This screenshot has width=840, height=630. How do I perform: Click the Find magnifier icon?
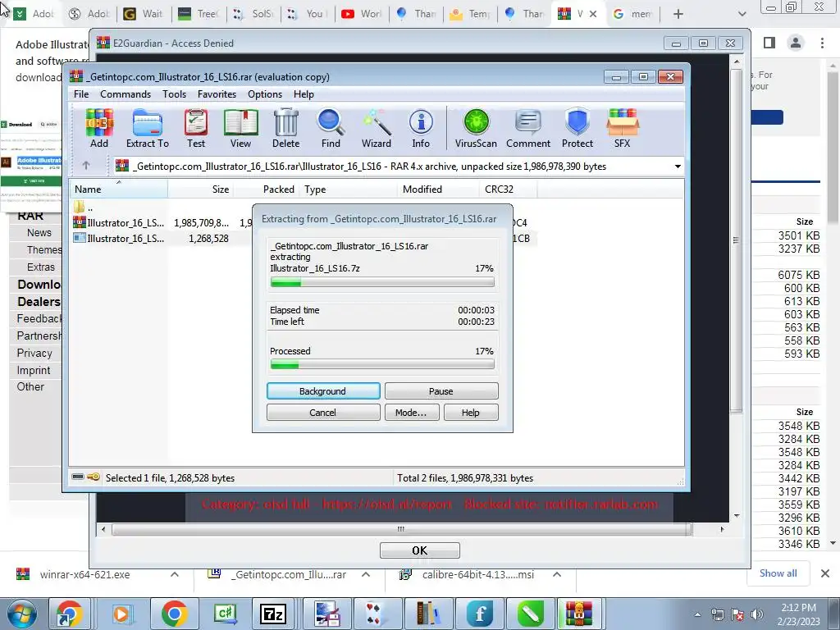tap(331, 129)
